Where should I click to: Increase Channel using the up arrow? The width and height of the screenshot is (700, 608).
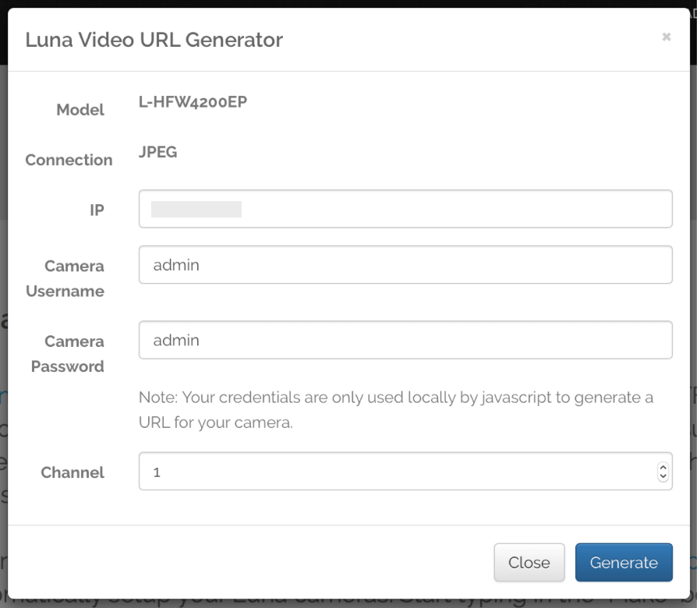pyautogui.click(x=663, y=468)
